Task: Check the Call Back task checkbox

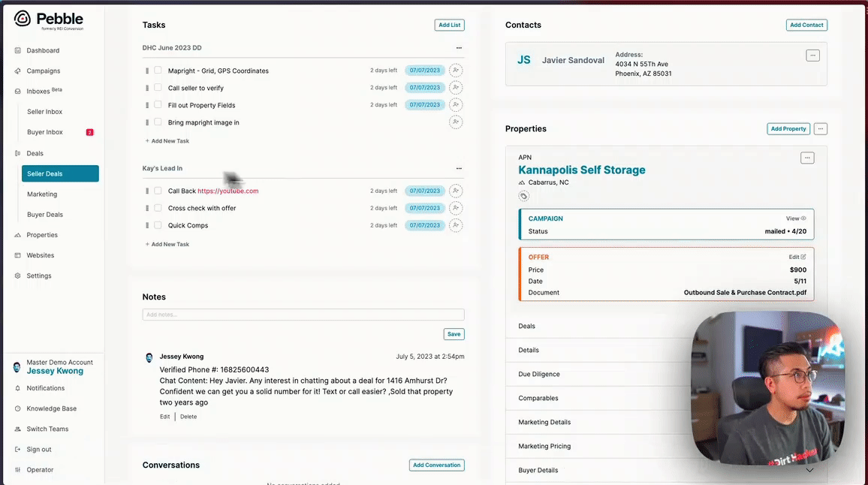Action: tap(158, 191)
